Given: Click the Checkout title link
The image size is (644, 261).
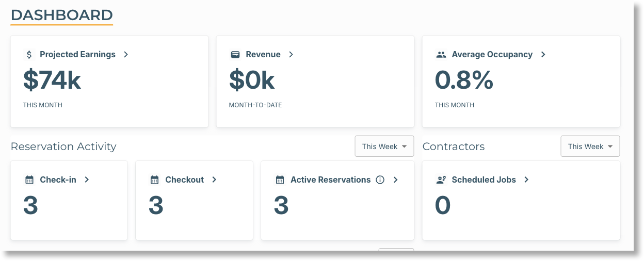Looking at the screenshot, I should 184,180.
